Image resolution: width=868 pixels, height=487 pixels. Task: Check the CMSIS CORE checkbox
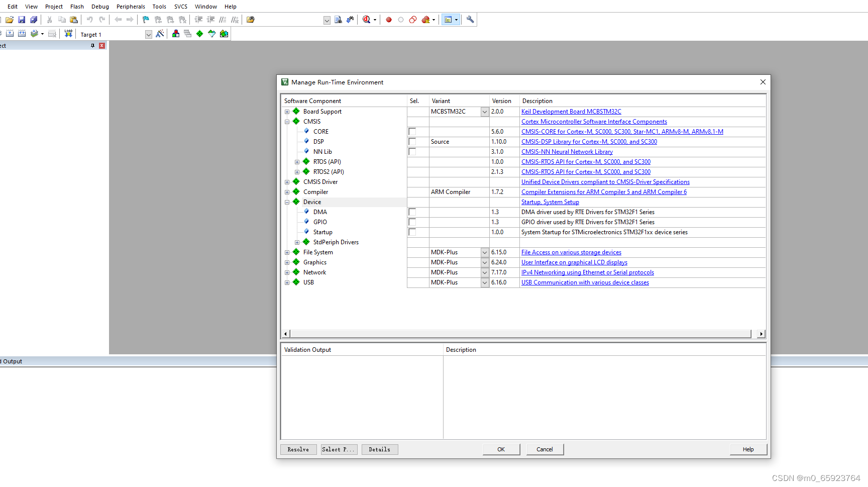click(412, 132)
